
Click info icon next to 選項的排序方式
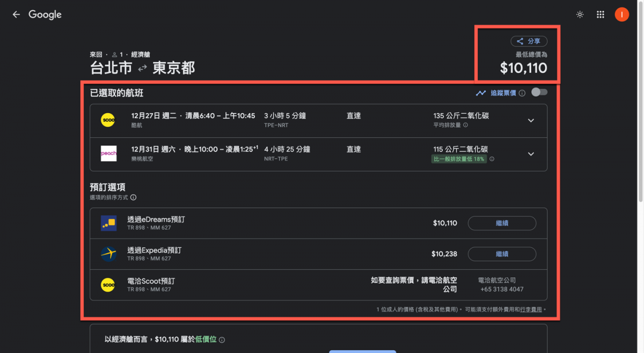[x=133, y=197]
